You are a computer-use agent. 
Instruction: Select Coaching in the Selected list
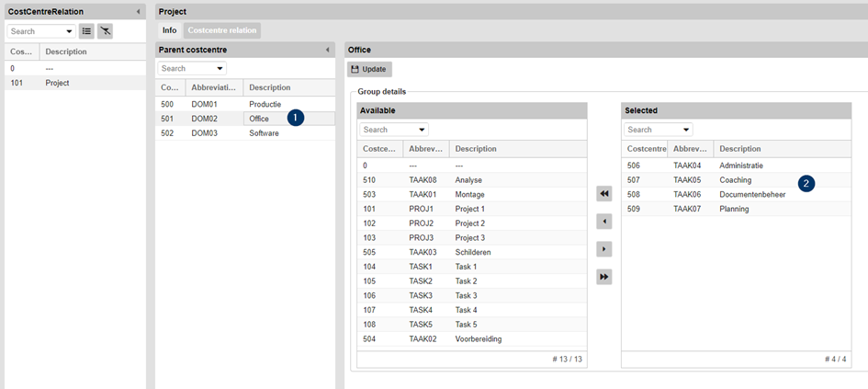(735, 180)
